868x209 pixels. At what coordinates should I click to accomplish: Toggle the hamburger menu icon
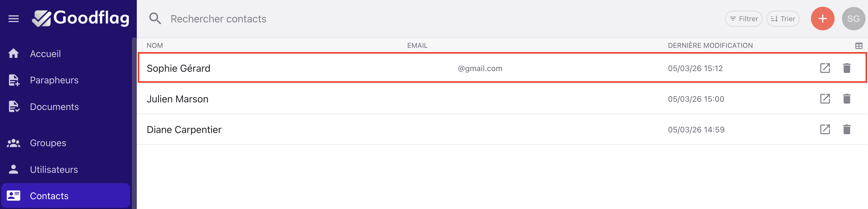[13, 19]
